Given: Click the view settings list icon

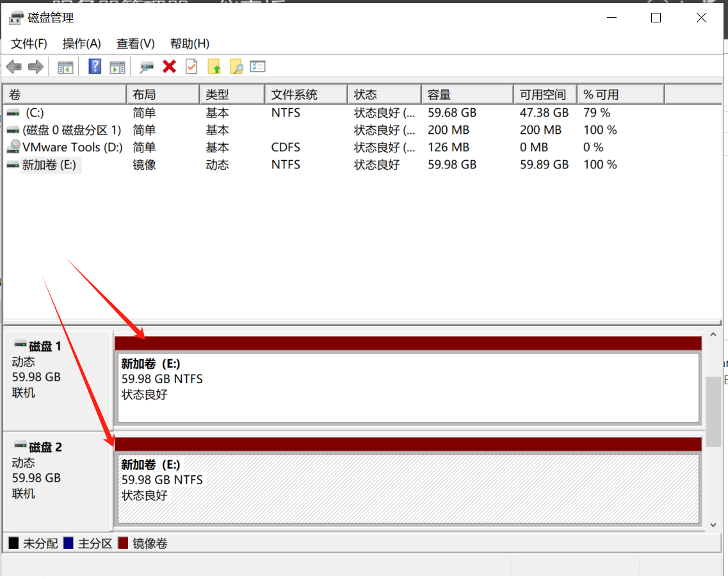Looking at the screenshot, I should coord(257,67).
